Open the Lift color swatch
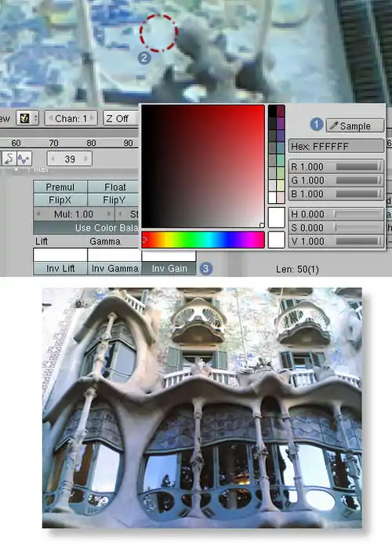Screen dimensions: 392x557 coord(60,255)
